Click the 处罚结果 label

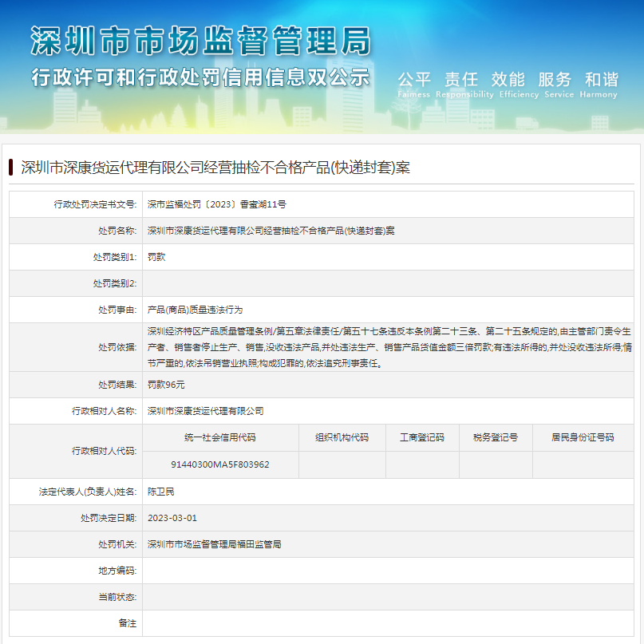coord(117,385)
